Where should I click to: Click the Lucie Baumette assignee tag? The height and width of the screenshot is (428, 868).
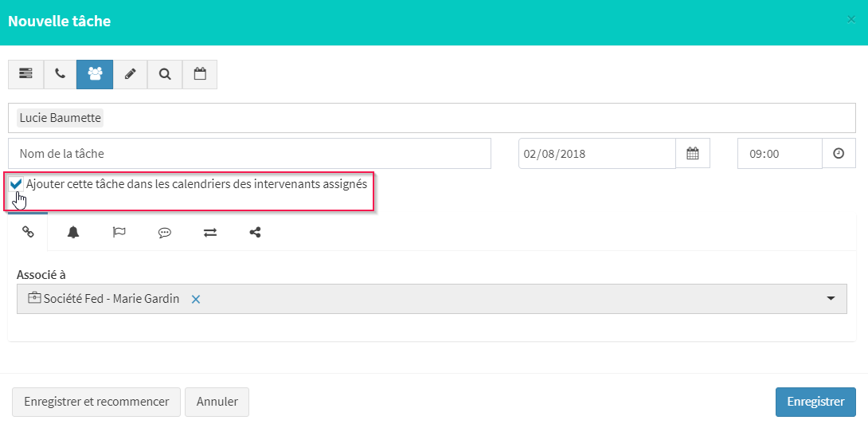(60, 117)
